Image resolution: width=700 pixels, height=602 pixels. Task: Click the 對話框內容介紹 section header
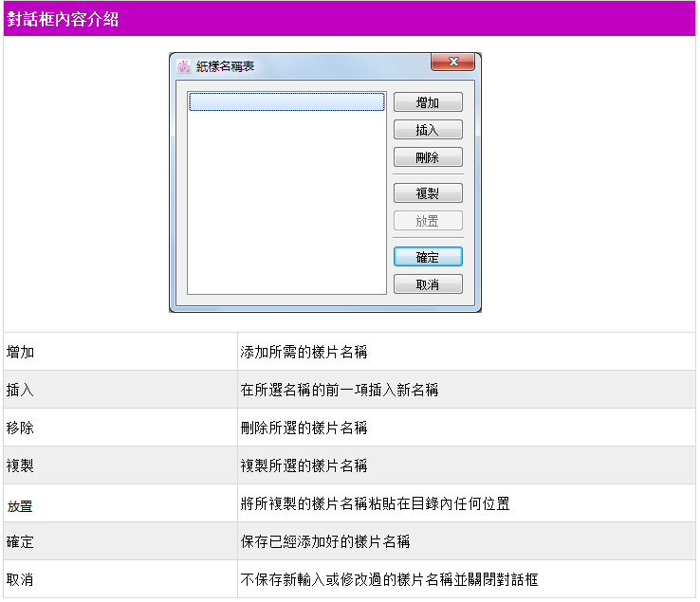[63, 19]
